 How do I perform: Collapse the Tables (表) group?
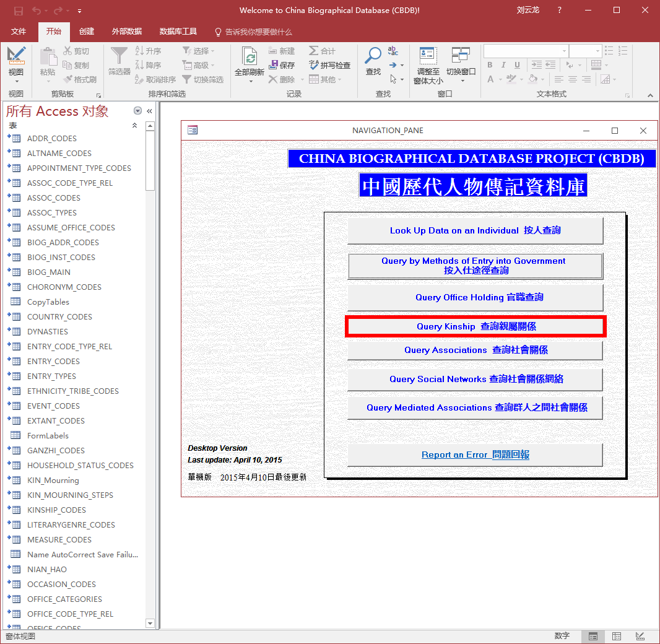135,126
